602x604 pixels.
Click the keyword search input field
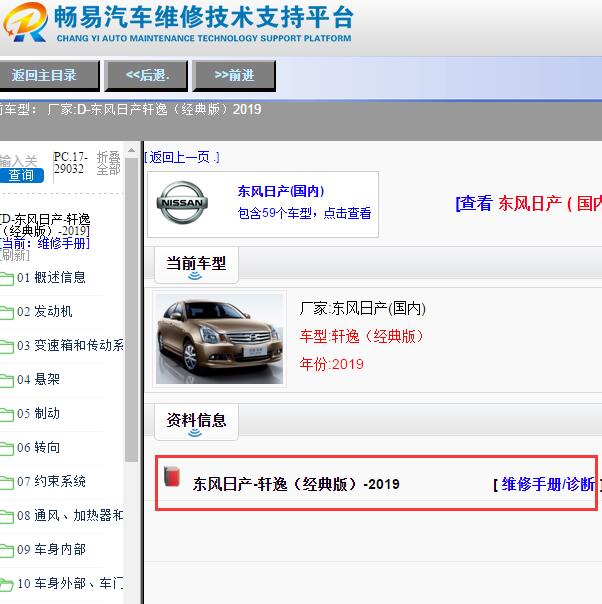click(19, 161)
